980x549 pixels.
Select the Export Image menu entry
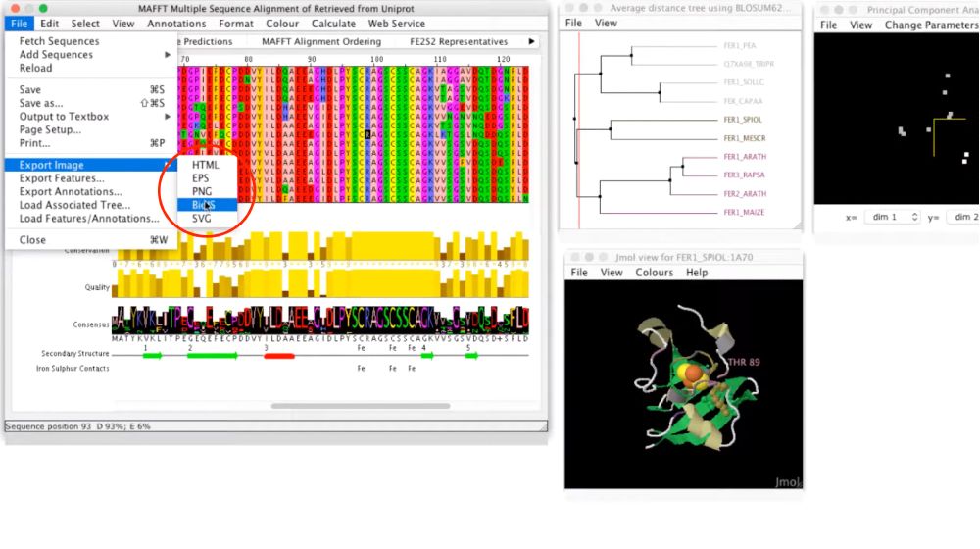[x=90, y=165]
